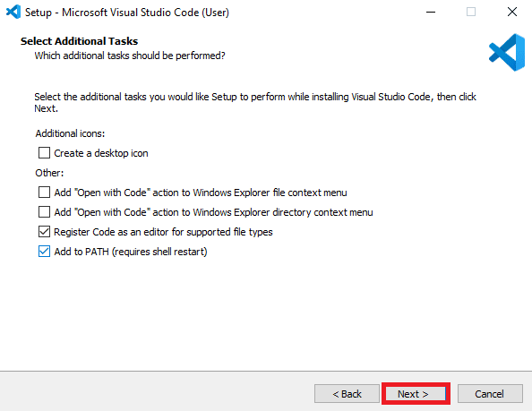Cancel the Visual Studio Code setup
This screenshot has height=411, width=532.
point(490,394)
